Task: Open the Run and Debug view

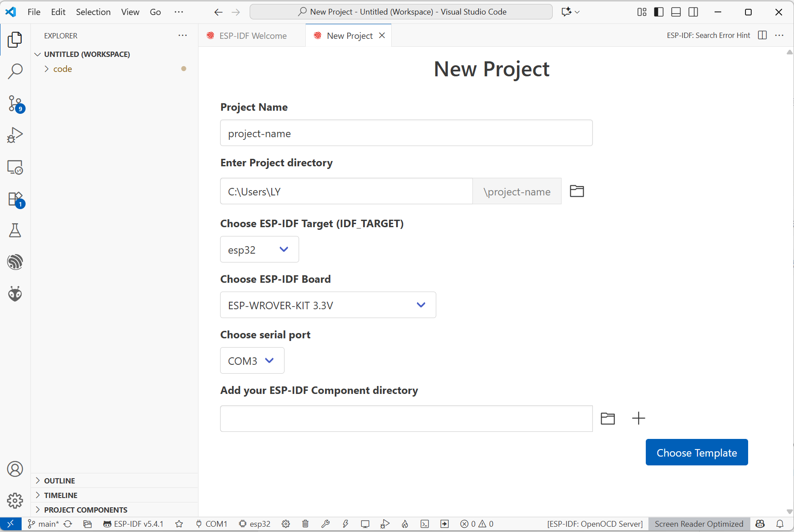Action: 15,135
